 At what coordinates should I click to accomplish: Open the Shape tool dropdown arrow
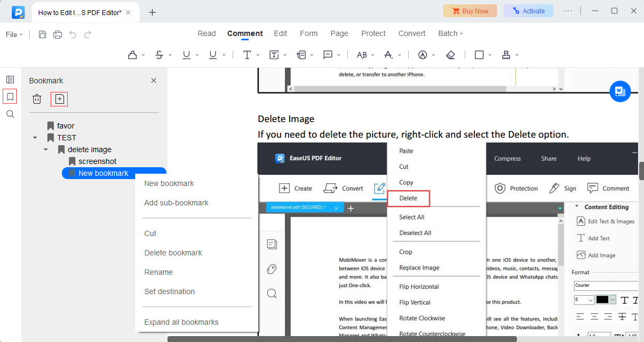(490, 55)
